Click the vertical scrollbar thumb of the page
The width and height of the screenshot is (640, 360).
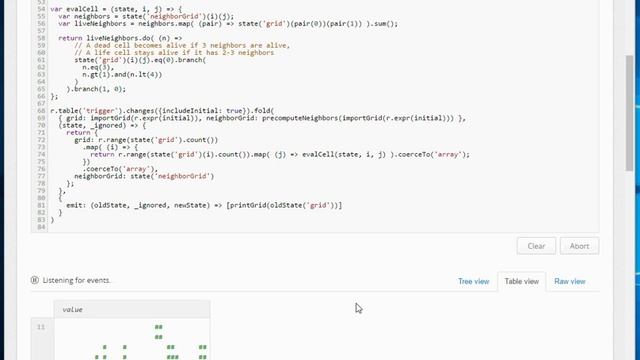click(x=629, y=113)
